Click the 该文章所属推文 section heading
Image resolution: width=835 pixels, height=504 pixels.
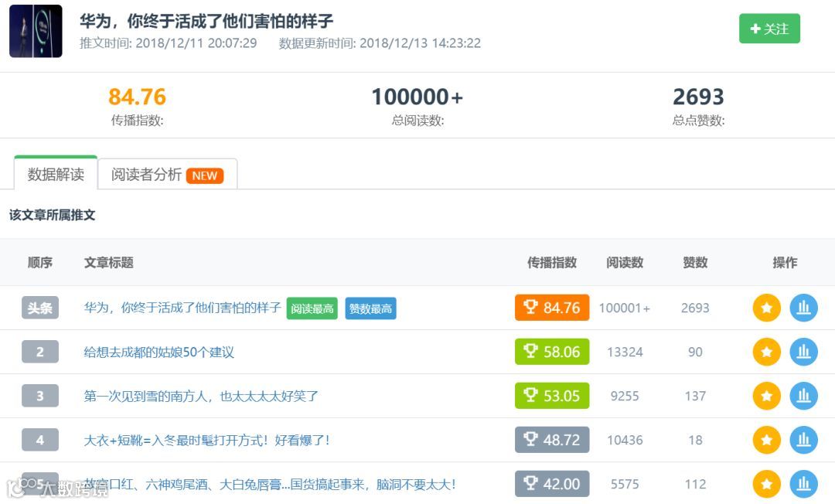[53, 215]
